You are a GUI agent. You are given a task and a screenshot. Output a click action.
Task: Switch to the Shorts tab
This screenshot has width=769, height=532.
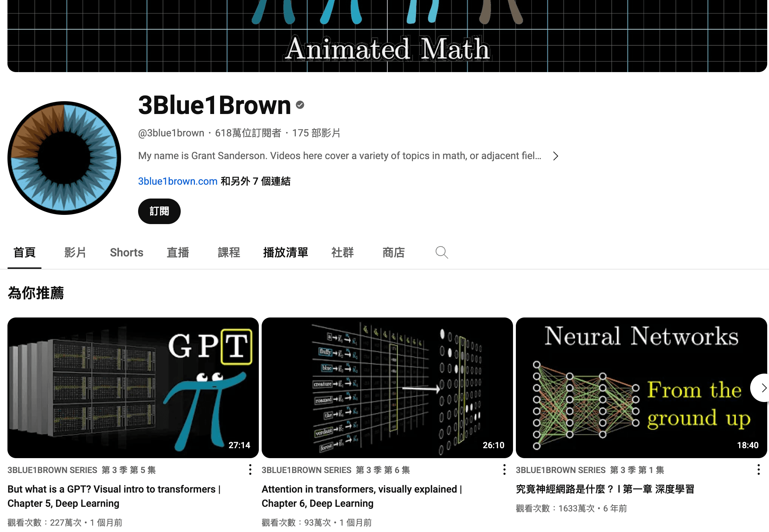coord(126,253)
